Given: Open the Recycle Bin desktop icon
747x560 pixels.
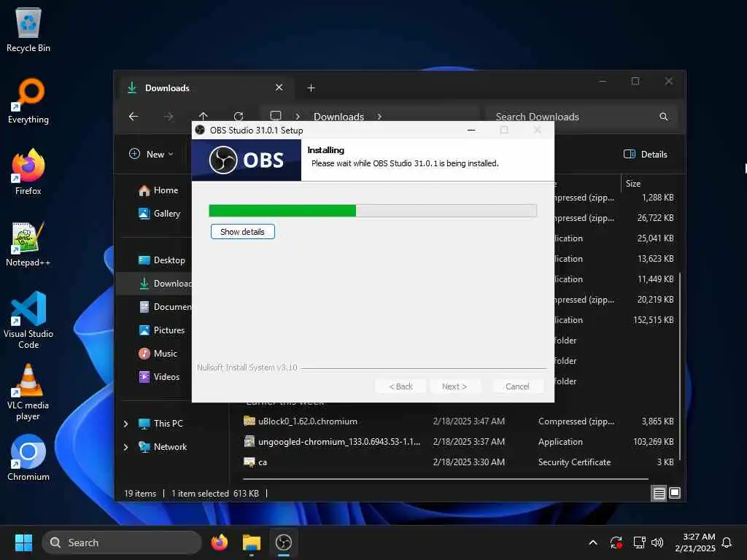Looking at the screenshot, I should (28, 30).
